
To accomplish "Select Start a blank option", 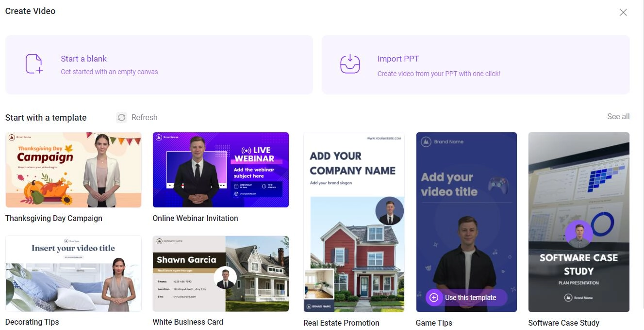I will [x=159, y=64].
